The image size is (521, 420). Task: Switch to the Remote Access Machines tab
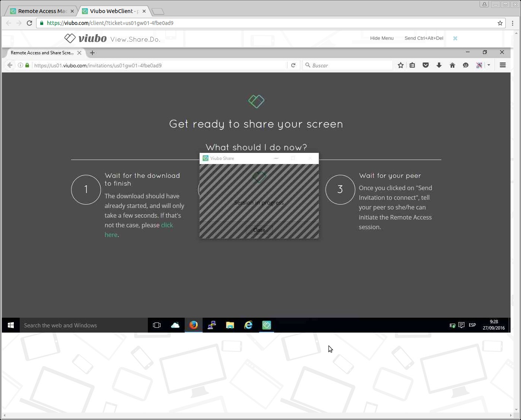(x=39, y=11)
